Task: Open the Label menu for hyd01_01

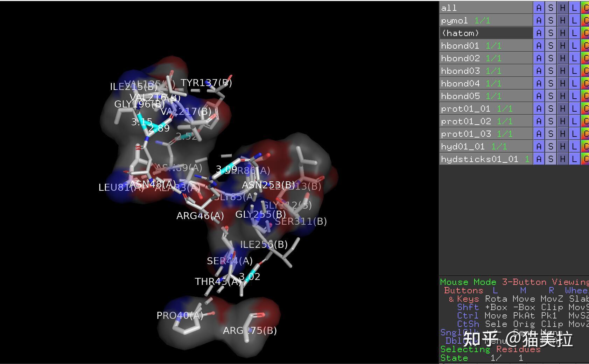Action: (x=574, y=146)
